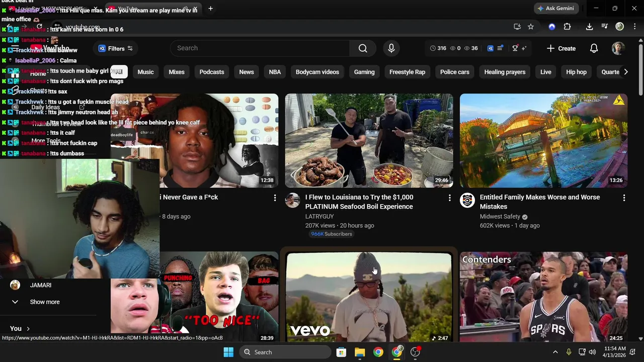The image size is (644, 362).
Task: Open Chrome three-dot menu
Action: (x=634, y=27)
